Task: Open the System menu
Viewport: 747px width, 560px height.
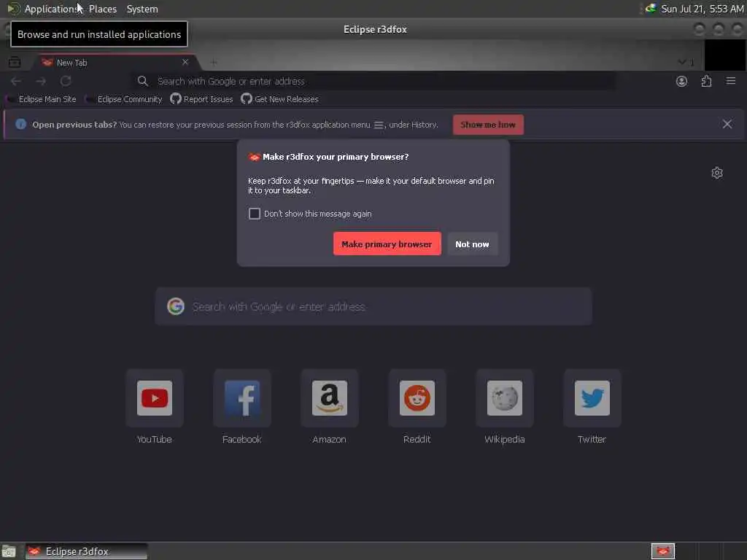Action: 142,9
